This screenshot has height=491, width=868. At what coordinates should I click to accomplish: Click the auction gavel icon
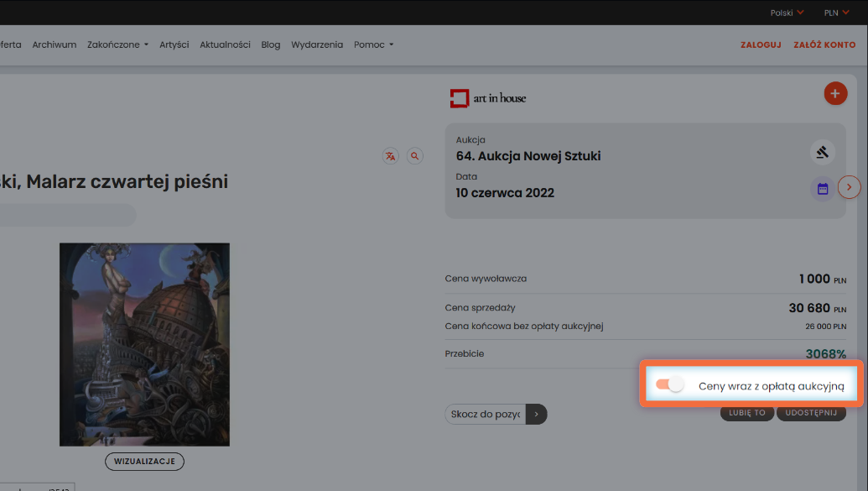pyautogui.click(x=822, y=152)
